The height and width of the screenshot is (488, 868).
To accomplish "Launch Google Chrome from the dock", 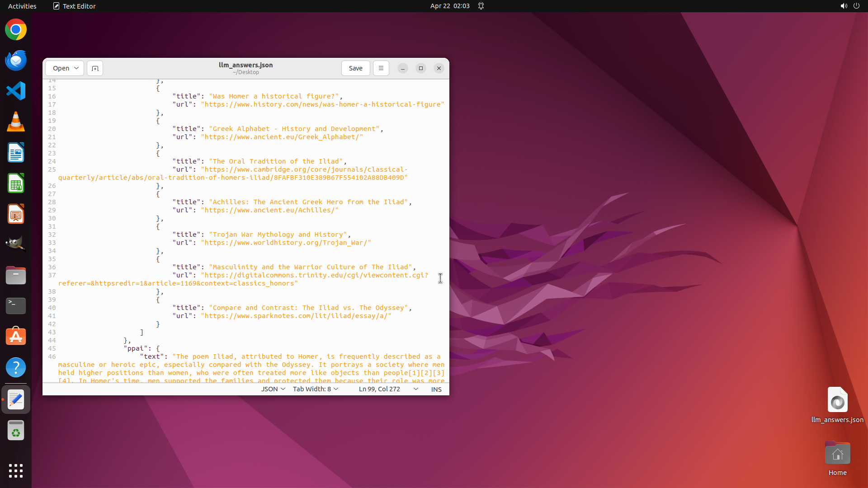I will (x=16, y=30).
